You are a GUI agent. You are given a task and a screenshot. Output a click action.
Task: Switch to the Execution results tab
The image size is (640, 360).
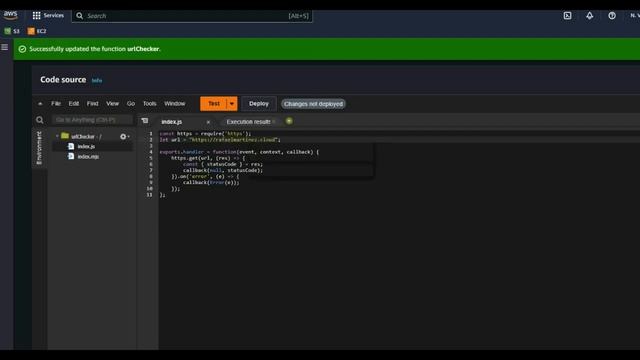point(248,122)
